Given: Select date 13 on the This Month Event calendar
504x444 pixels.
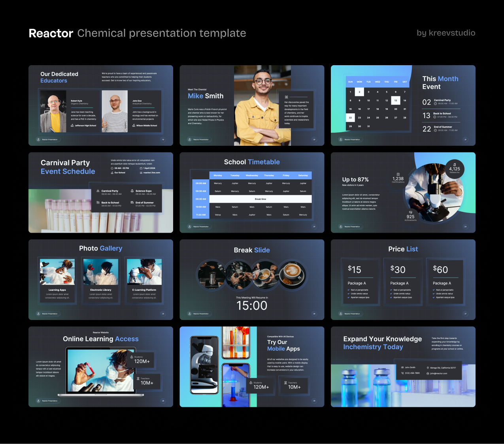Looking at the screenshot, I should point(395,100).
